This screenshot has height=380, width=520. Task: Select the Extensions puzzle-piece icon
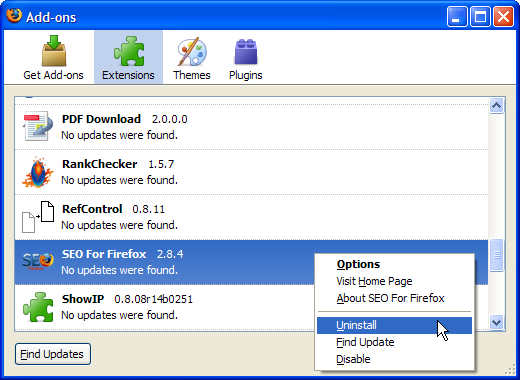pos(129,51)
